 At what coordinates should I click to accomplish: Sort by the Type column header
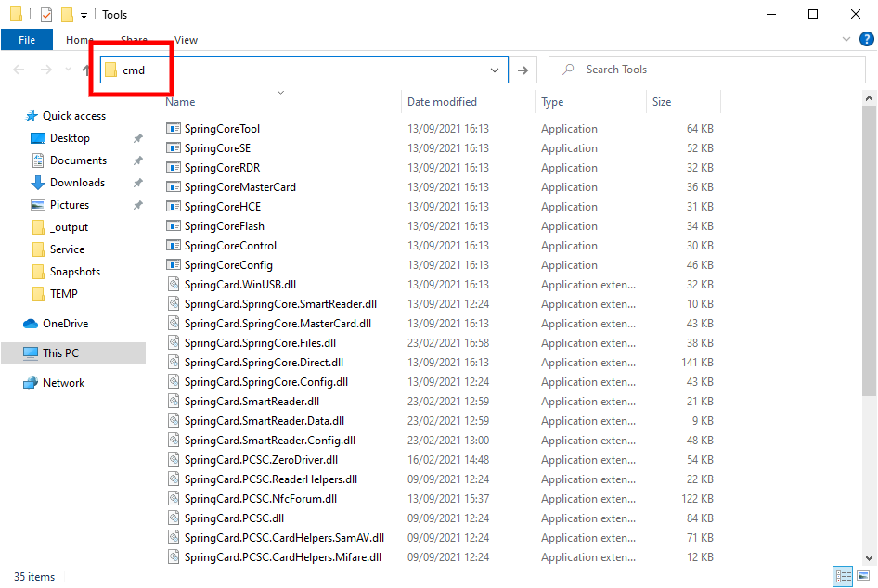click(552, 102)
